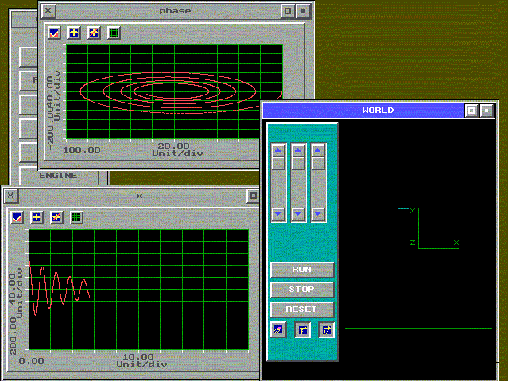
Task: Click the pink-dot icon under RESET button
Action: (x=278, y=330)
